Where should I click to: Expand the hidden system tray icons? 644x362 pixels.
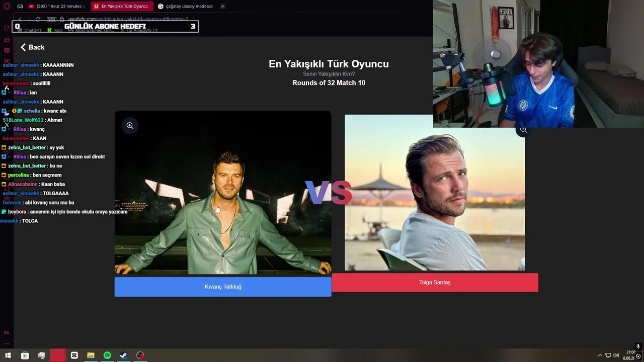point(600,355)
